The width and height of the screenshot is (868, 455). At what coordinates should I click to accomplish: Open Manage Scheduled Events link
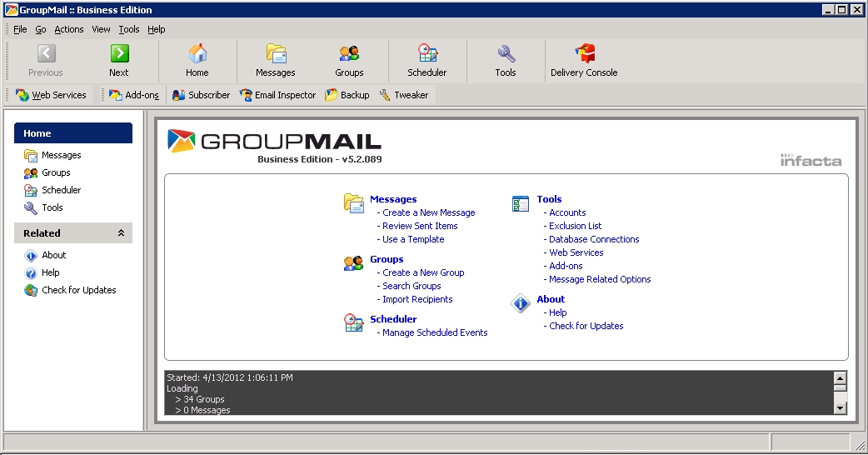435,332
